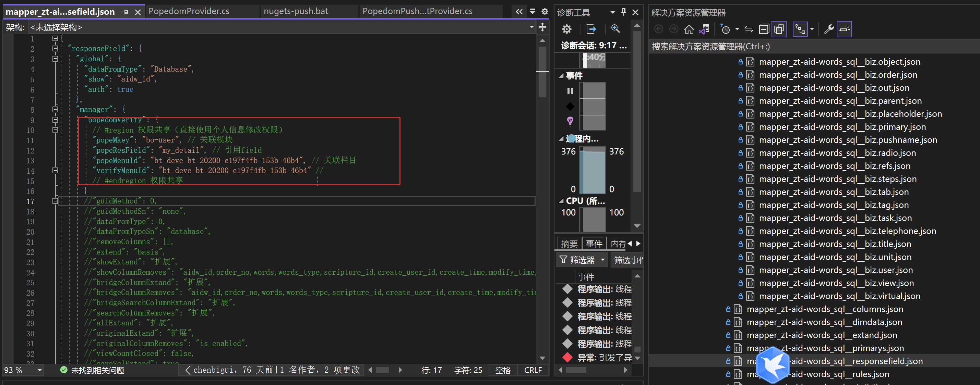
Task: Click the purple lightbulb IntelliTrace icon
Action: click(x=570, y=121)
